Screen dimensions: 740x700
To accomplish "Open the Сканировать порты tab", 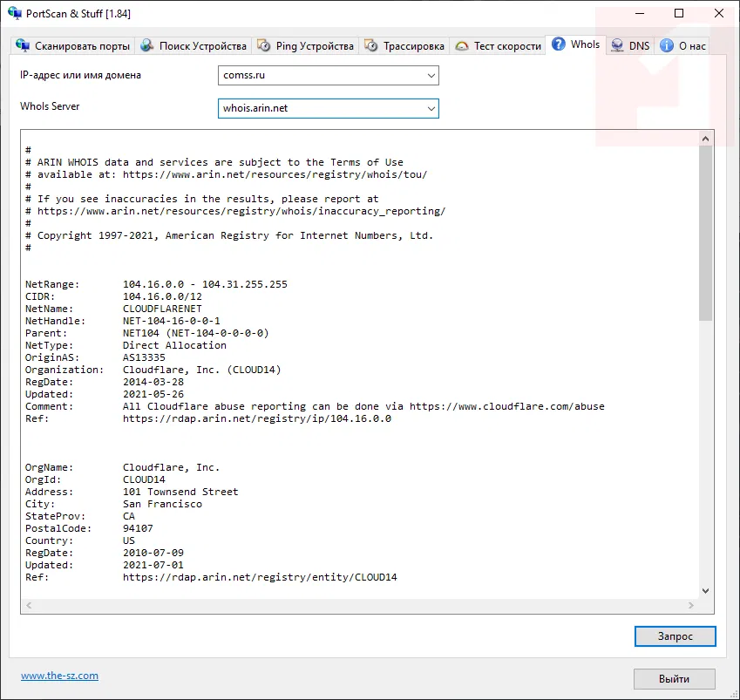I will pyautogui.click(x=73, y=46).
